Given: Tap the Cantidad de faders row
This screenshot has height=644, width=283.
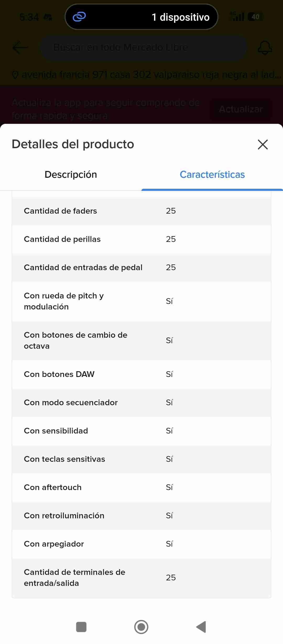Looking at the screenshot, I should (x=141, y=211).
